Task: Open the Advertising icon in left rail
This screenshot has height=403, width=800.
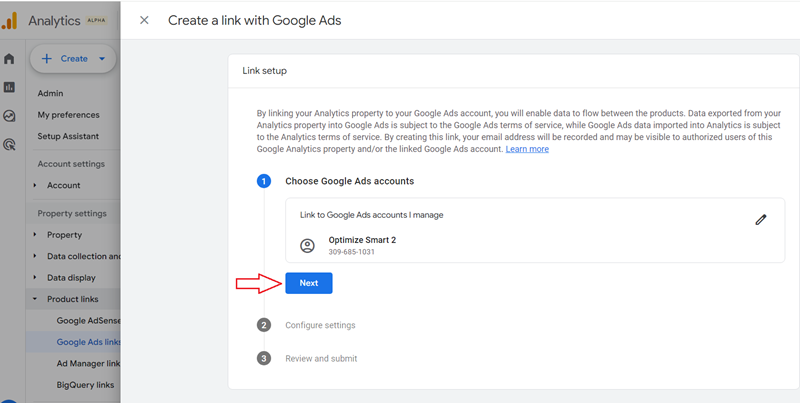Action: click(x=9, y=145)
